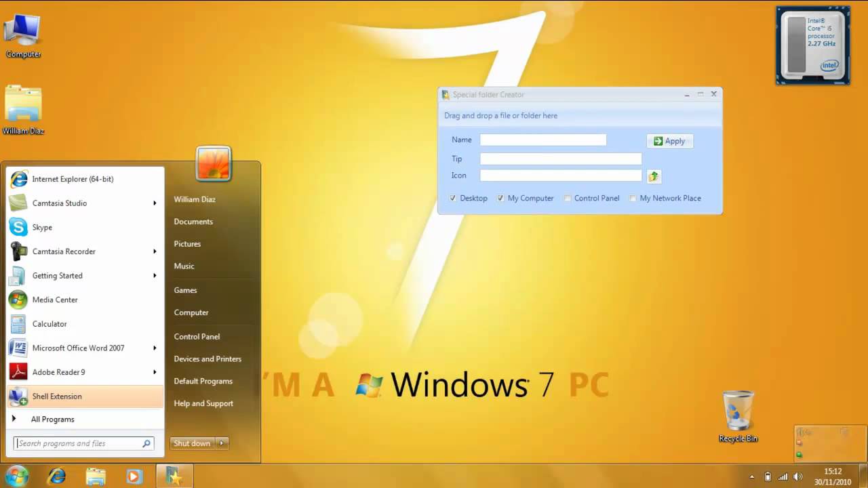This screenshot has height=488, width=868.
Task: Expand Adobe Reader 9 jump list arrow
Action: (155, 372)
